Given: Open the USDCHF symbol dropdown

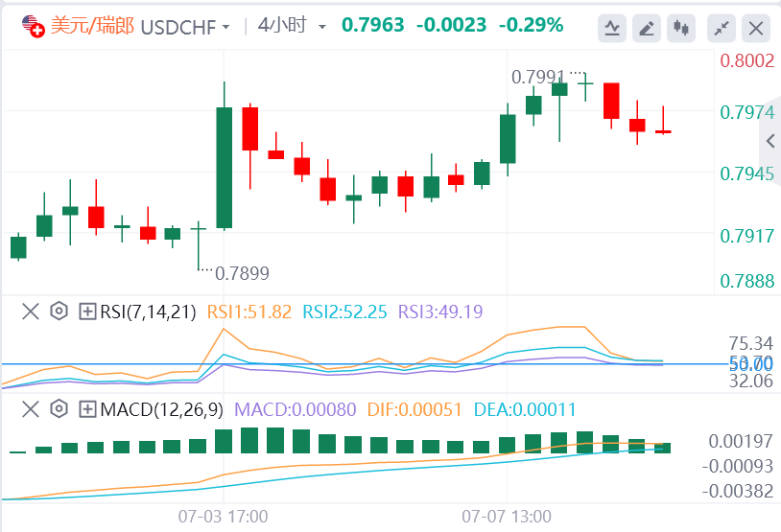Looking at the screenshot, I should point(185,26).
